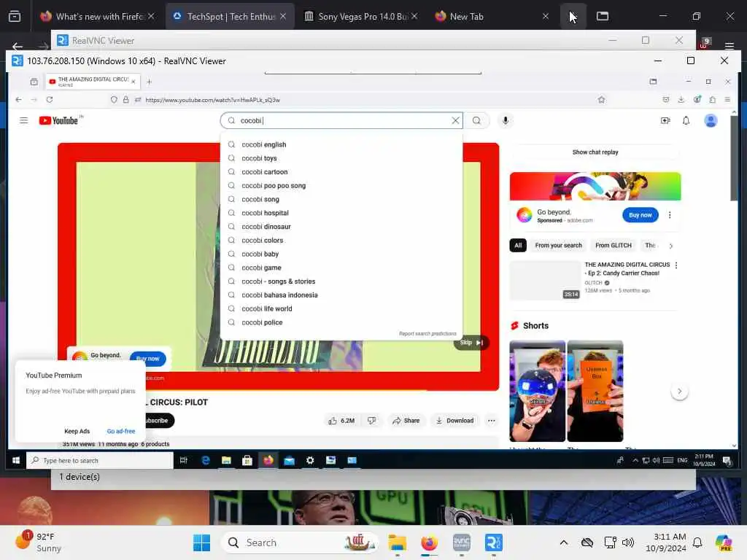Click Buy now in sidebar ad
Screen dimensions: 747x560
tap(640, 215)
